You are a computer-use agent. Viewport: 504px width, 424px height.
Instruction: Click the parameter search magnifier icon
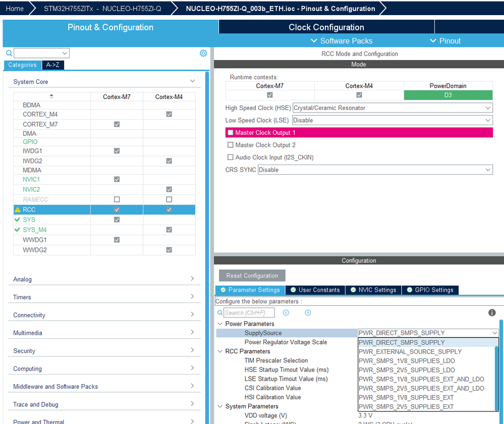220,312
